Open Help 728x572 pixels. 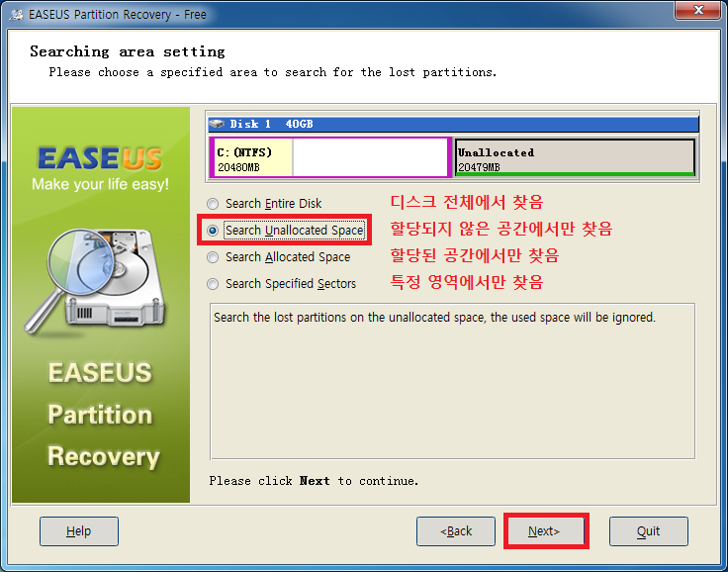79,531
